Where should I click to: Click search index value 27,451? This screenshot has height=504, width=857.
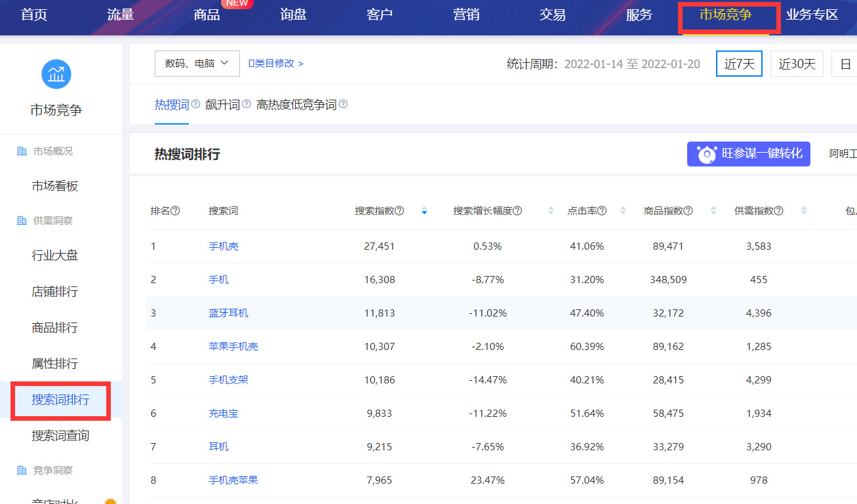click(380, 246)
